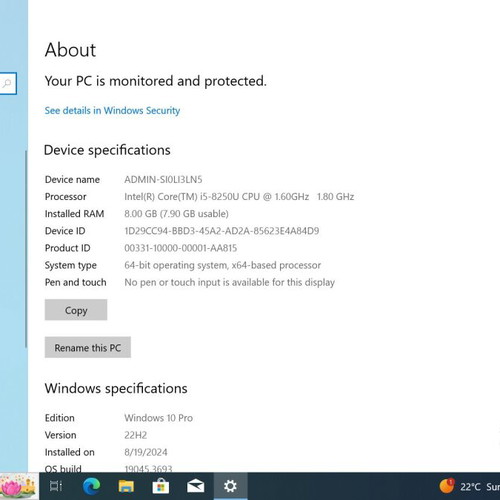The width and height of the screenshot is (500, 500).
Task: Select Device ID value 1D29CC94-BBD3
Action: click(222, 231)
